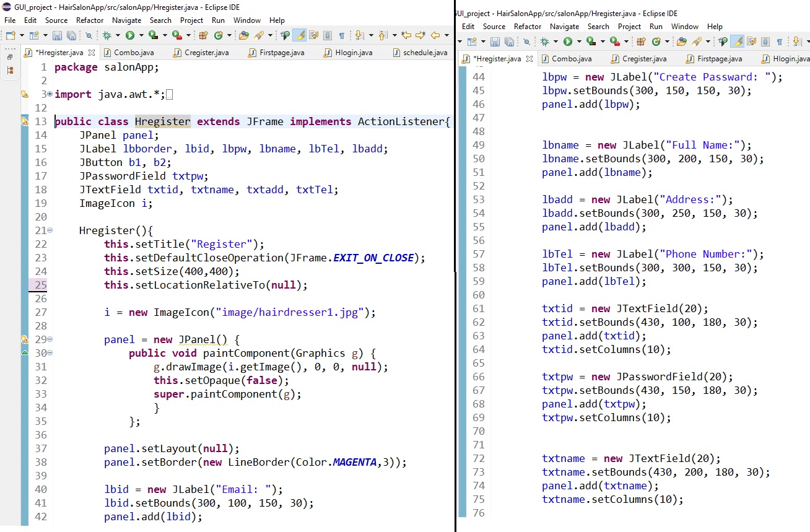Screen dimensions: 810x532
Task: Open the Run dropdown arrow in left window
Action: 141,36
